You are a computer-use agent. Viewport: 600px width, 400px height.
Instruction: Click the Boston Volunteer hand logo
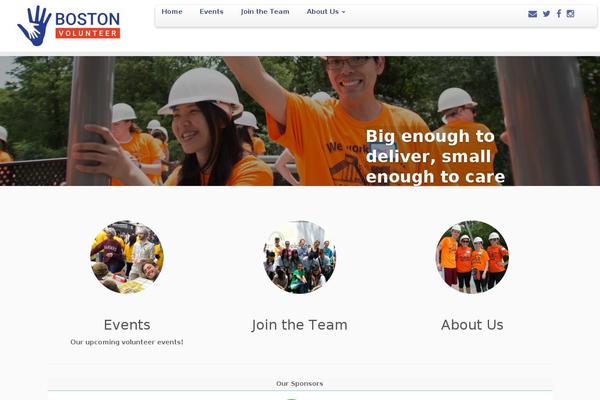point(34,26)
